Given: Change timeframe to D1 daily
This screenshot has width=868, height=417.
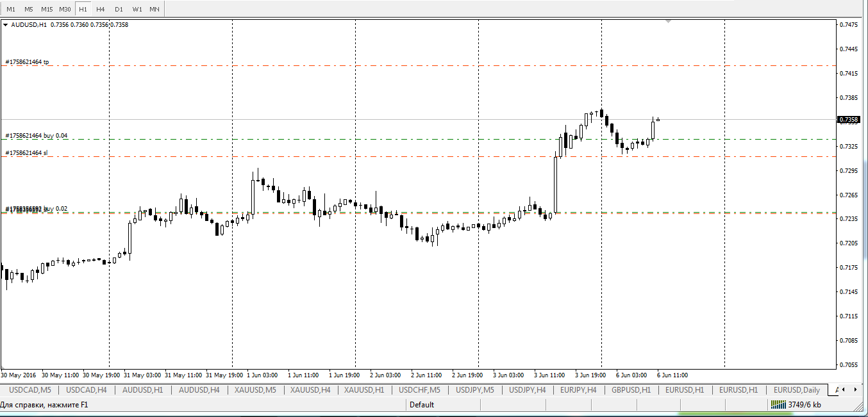Looking at the screenshot, I should (119, 10).
